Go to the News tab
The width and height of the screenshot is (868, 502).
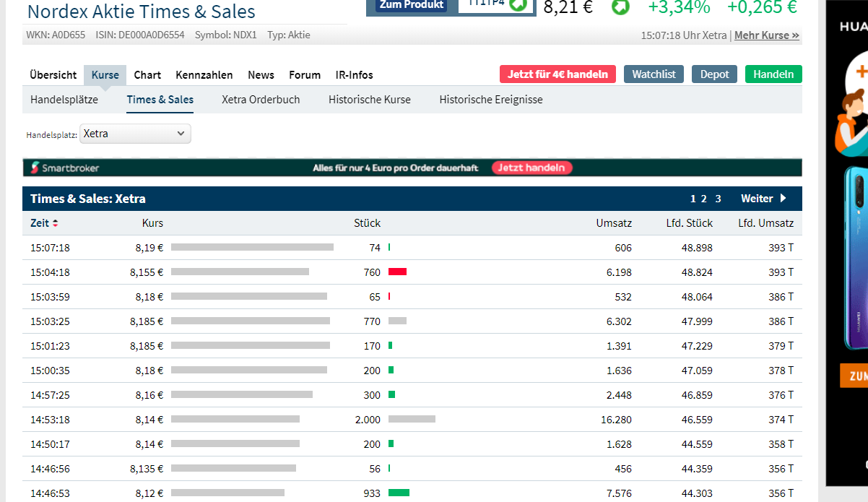pyautogui.click(x=261, y=75)
